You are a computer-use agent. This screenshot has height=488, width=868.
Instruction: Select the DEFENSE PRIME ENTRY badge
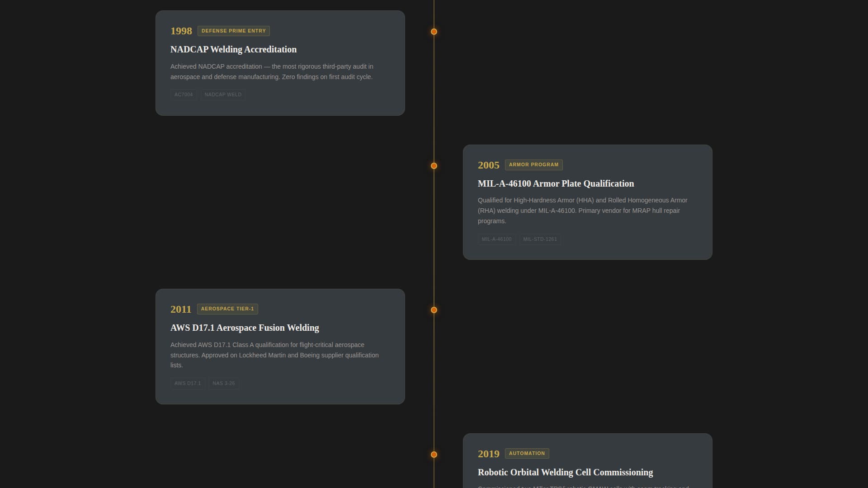click(234, 31)
